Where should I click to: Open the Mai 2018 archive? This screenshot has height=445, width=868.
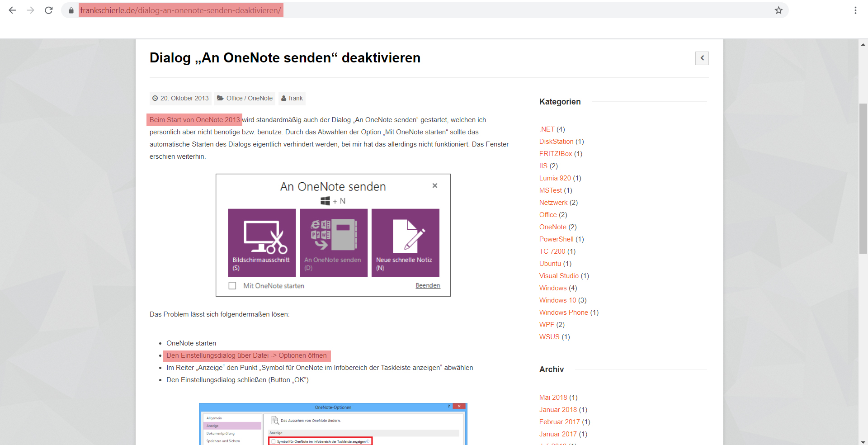click(x=553, y=398)
